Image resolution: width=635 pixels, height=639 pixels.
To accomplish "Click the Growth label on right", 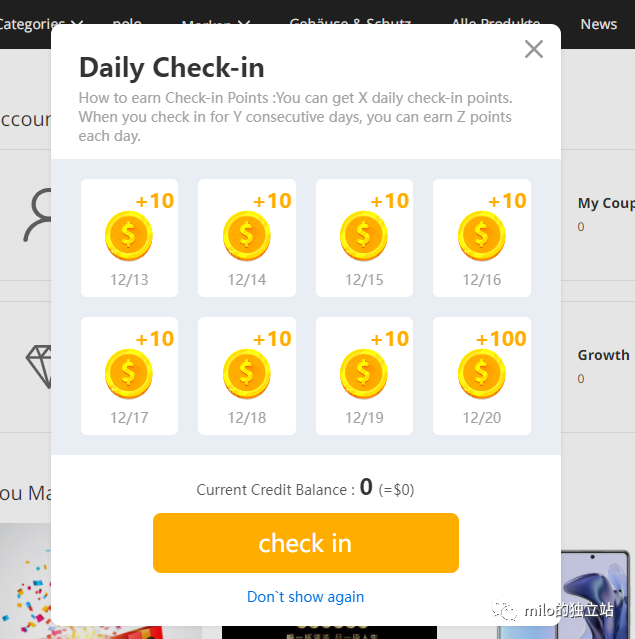I will 603,355.
